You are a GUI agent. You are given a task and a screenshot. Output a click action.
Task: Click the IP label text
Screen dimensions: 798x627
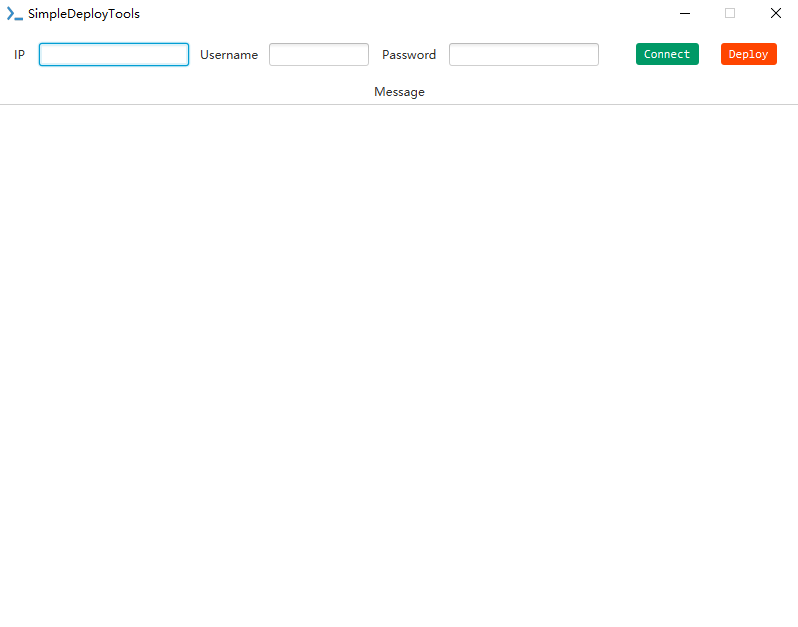(19, 55)
